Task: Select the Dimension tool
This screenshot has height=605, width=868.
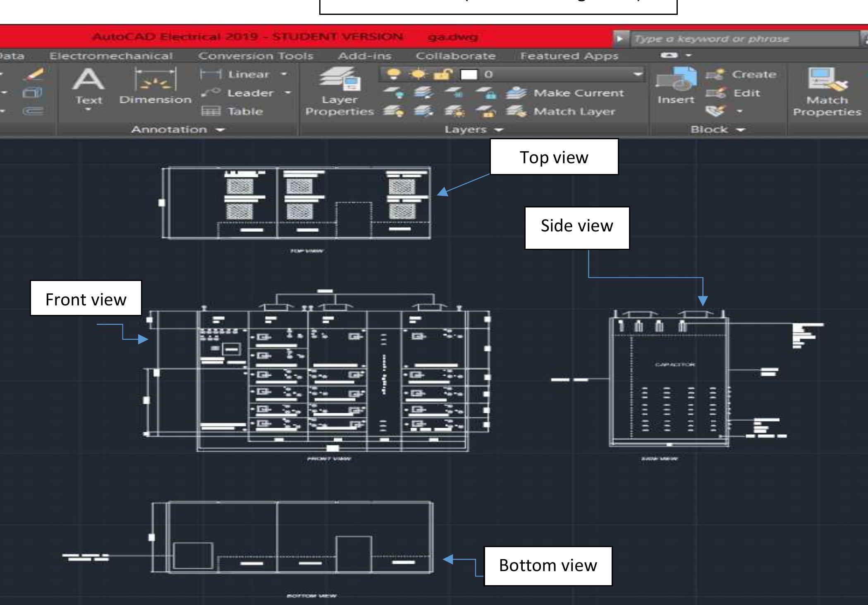Action: 155,86
